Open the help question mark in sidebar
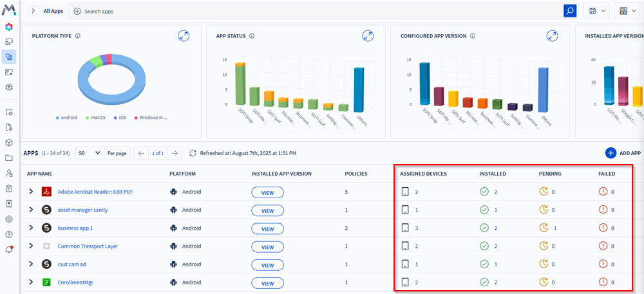This screenshot has width=644, height=294. [9, 234]
